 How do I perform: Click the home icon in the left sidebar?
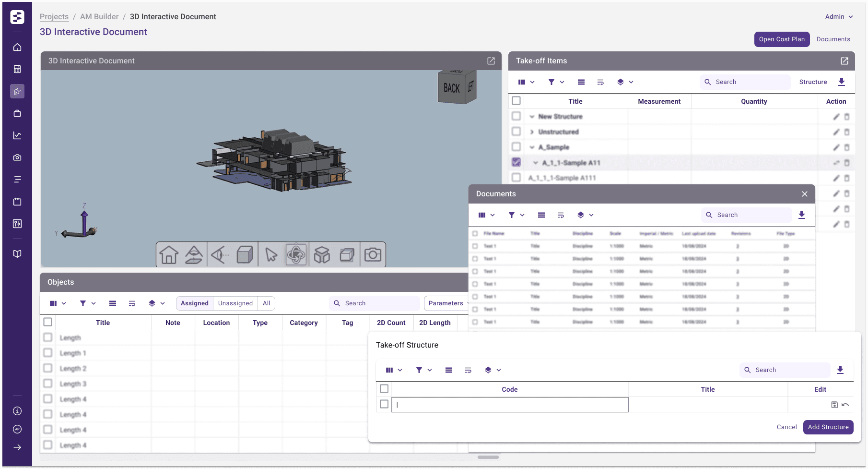pyautogui.click(x=17, y=47)
